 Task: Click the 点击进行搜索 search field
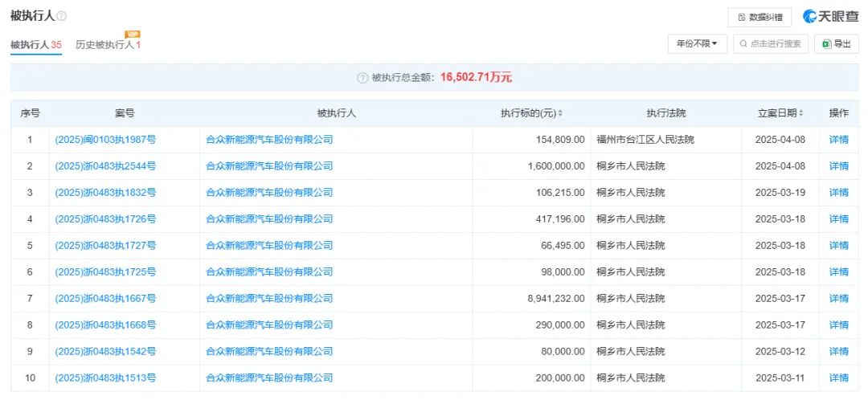click(x=771, y=44)
